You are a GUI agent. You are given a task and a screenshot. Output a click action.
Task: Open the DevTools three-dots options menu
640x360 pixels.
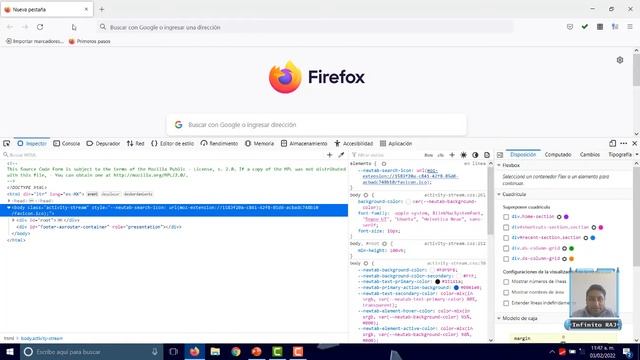tap(623, 144)
